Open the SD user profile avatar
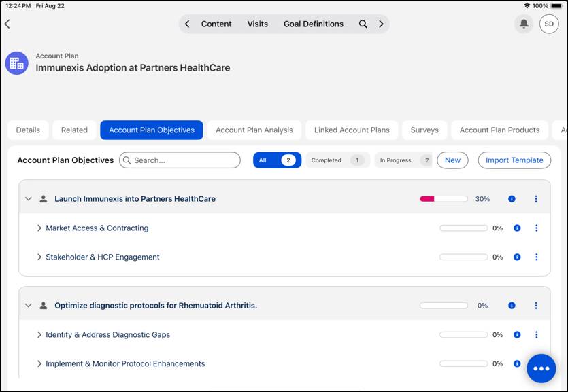 [x=549, y=24]
